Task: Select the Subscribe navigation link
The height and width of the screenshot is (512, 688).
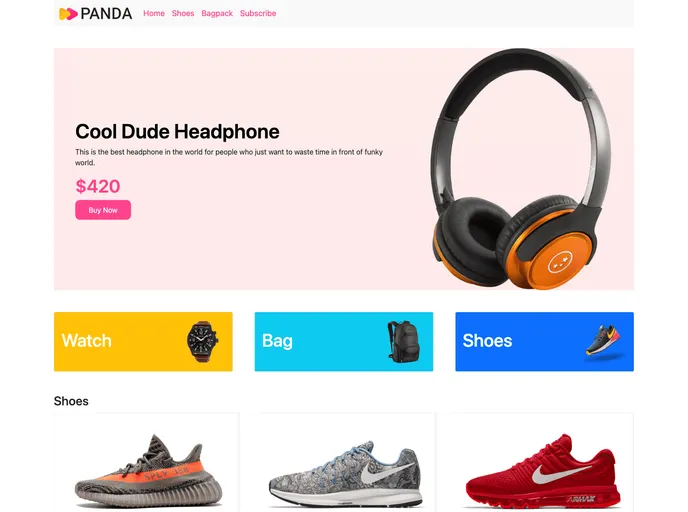Action: coord(258,13)
